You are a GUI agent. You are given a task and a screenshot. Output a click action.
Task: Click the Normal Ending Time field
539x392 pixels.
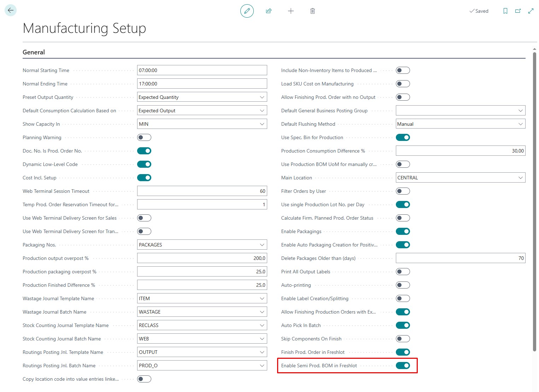(x=202, y=84)
